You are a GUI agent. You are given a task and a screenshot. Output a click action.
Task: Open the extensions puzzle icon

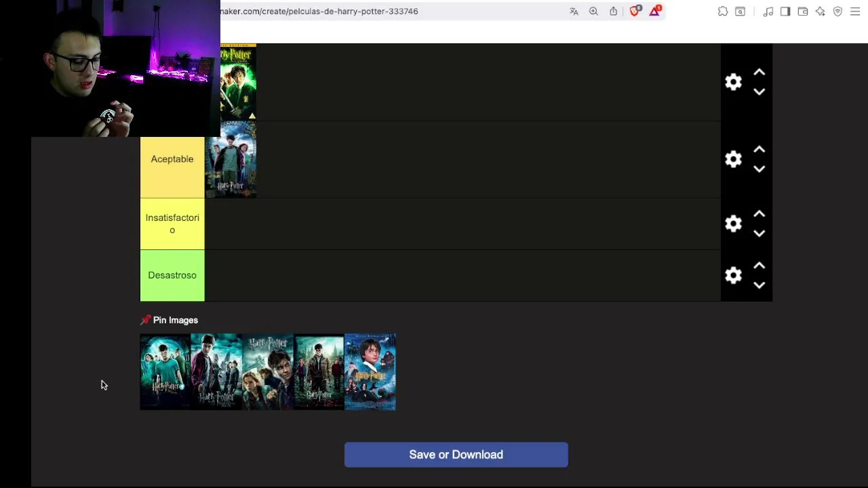(723, 12)
